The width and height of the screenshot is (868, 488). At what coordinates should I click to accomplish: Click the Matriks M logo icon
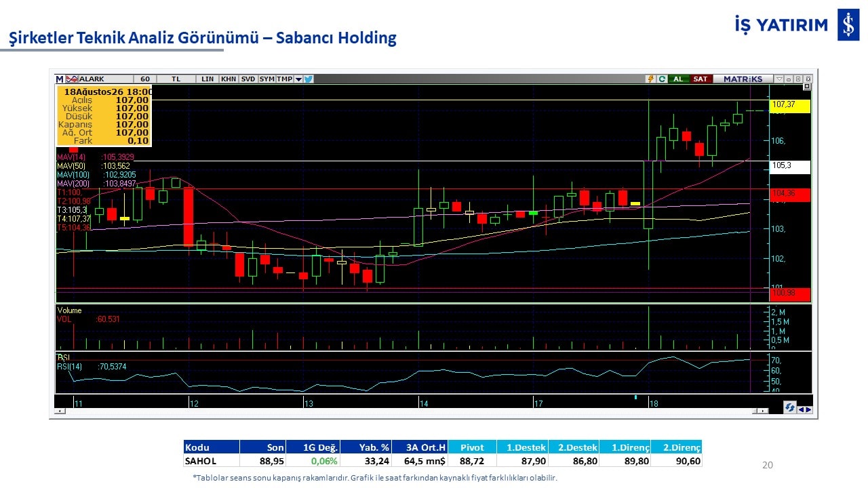coord(60,79)
